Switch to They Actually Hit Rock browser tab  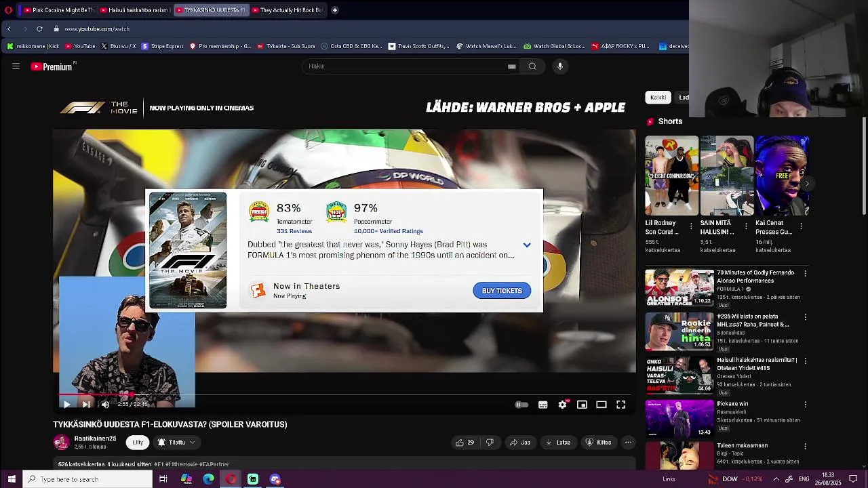(287, 10)
